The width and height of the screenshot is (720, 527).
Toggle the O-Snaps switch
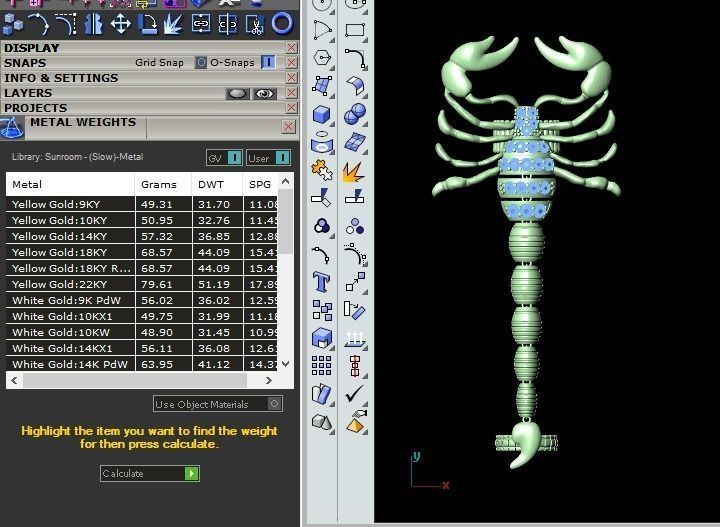268,62
